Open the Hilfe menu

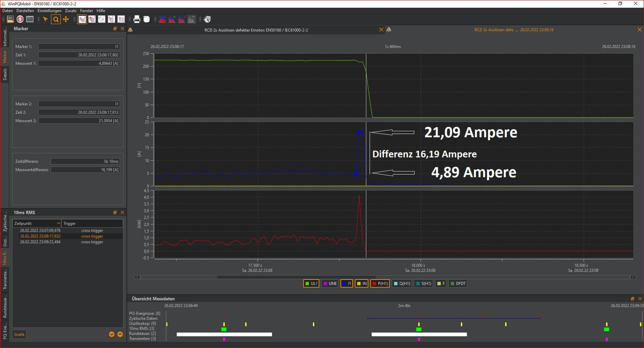pyautogui.click(x=101, y=11)
